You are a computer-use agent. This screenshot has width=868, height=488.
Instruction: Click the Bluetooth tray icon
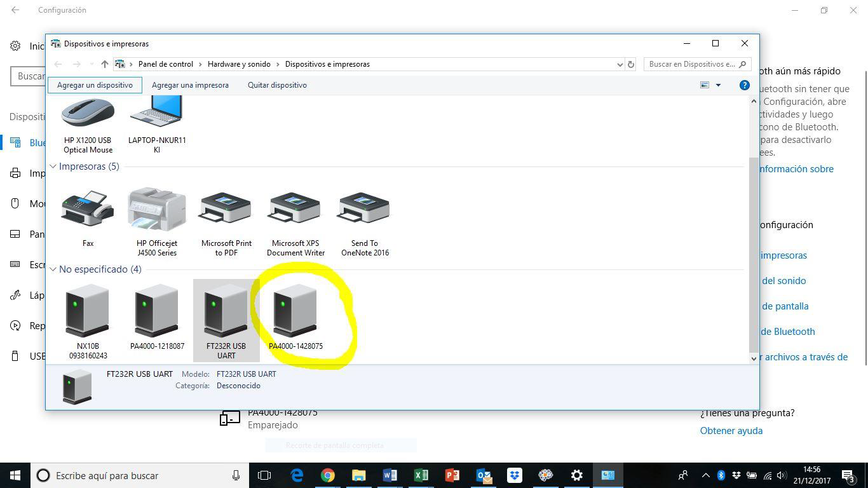point(721,475)
